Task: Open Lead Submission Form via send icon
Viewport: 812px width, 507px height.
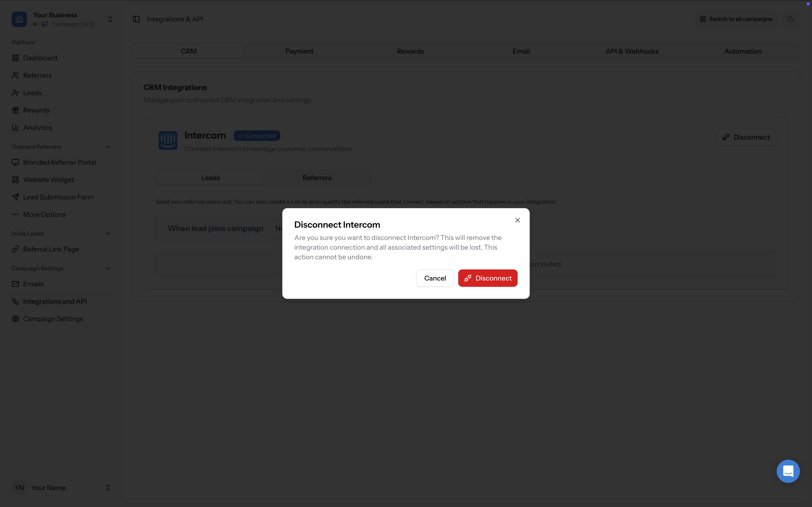Action: tap(15, 197)
